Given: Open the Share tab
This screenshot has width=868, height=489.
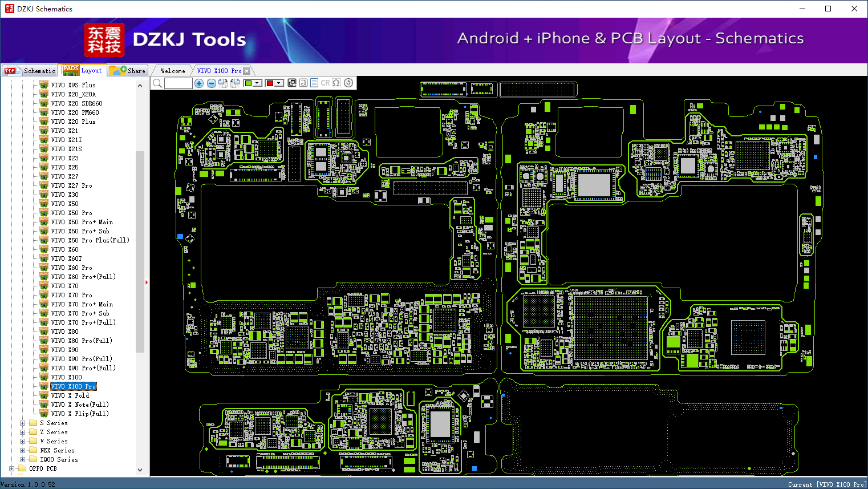Looking at the screenshot, I should tap(128, 71).
